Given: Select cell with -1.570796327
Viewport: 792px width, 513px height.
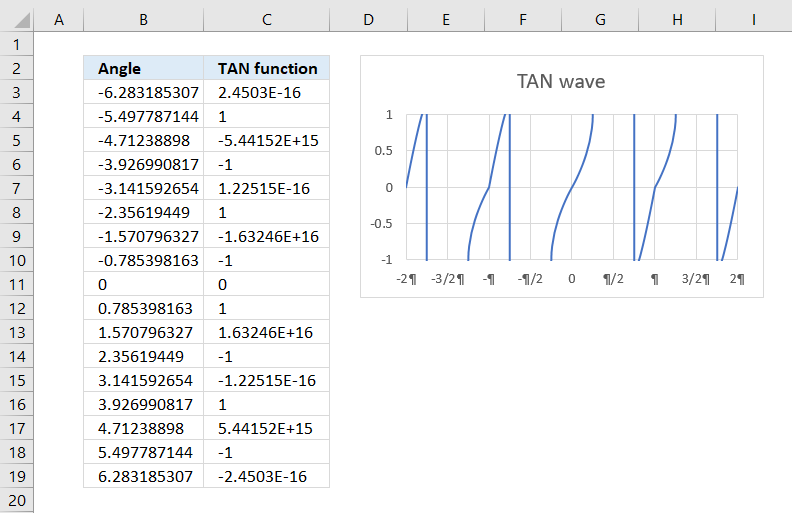Looking at the screenshot, I should click(x=143, y=236).
